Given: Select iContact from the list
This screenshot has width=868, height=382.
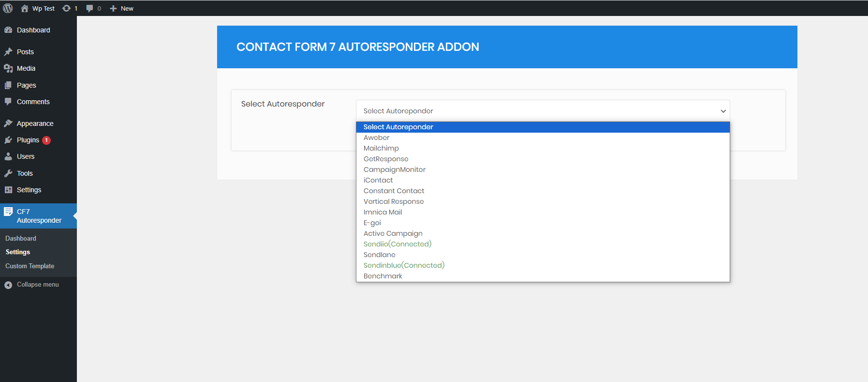Looking at the screenshot, I should (543, 180).
